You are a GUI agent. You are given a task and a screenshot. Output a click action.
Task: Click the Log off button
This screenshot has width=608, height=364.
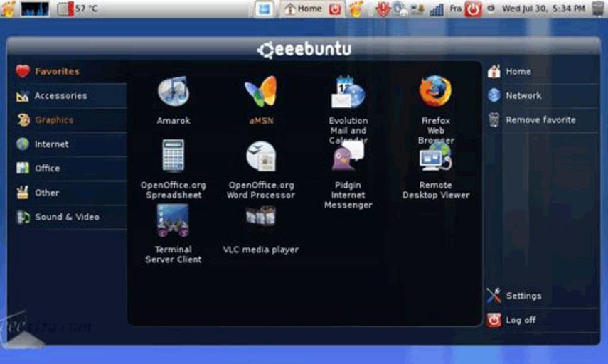point(521,320)
